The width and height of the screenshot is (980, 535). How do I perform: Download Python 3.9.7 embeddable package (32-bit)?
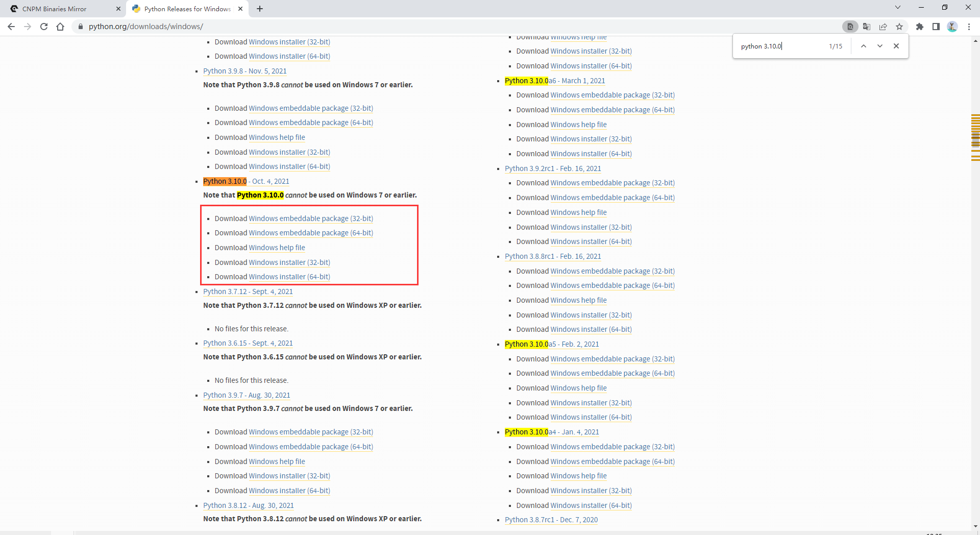[x=311, y=432]
